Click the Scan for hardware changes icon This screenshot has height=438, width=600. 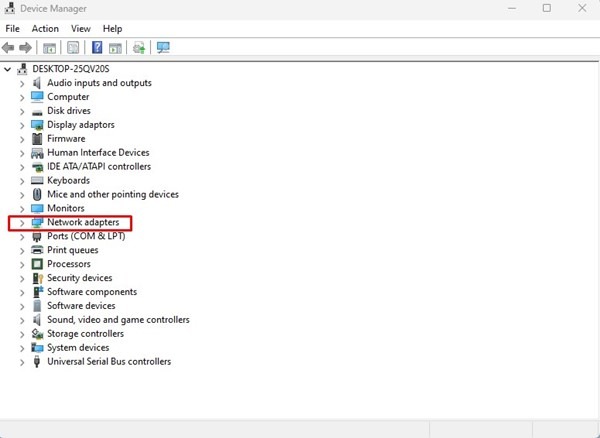click(163, 47)
